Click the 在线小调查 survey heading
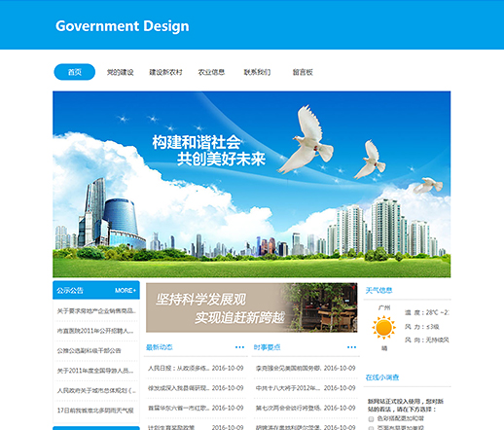 point(382,377)
